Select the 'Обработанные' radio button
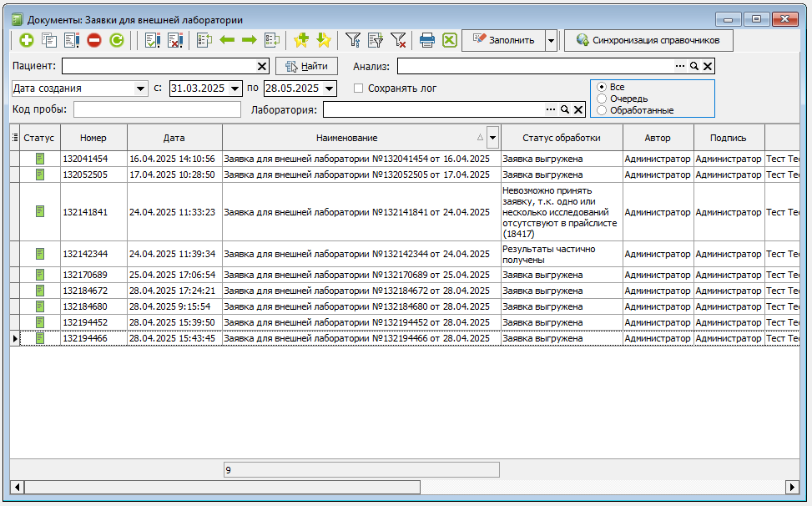Screen dimensions: 812x506 point(602,110)
